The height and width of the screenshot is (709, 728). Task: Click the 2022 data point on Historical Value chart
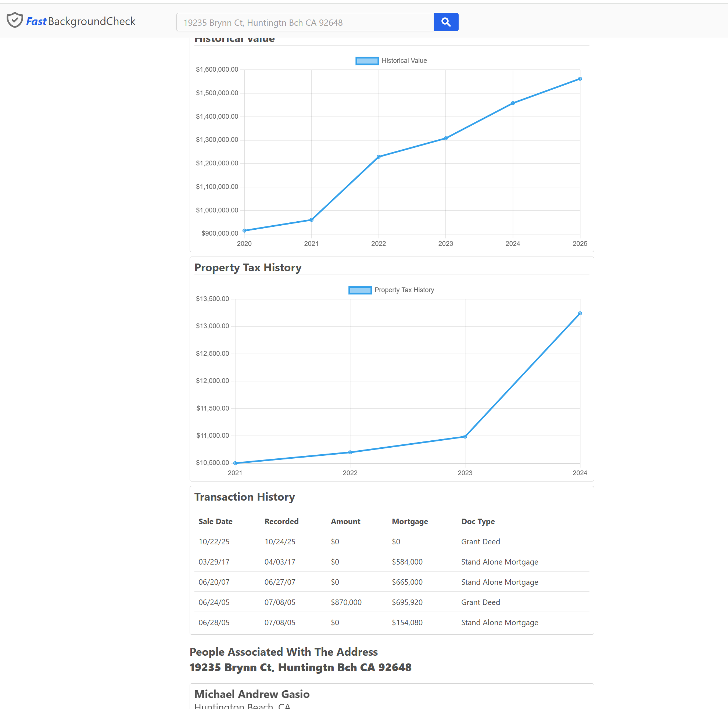pyautogui.click(x=379, y=157)
